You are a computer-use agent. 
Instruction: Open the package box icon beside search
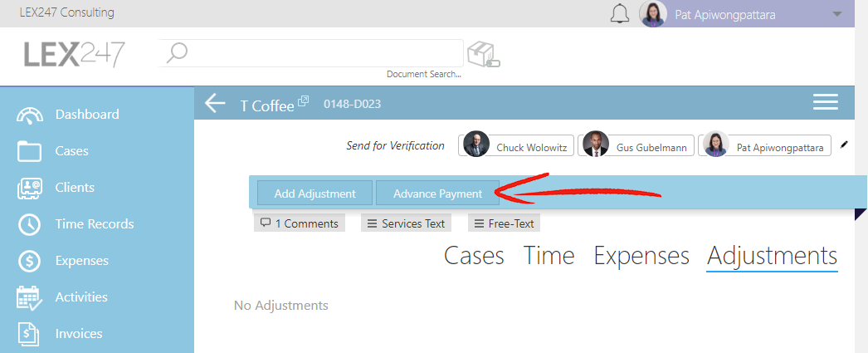[483, 54]
